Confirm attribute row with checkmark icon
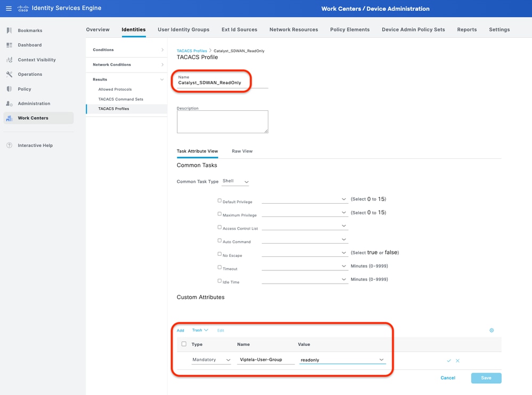 [449, 360]
